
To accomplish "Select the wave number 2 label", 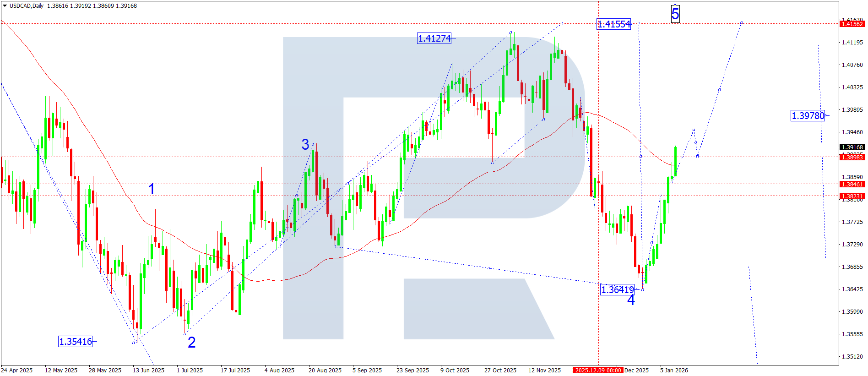I will pos(191,342).
